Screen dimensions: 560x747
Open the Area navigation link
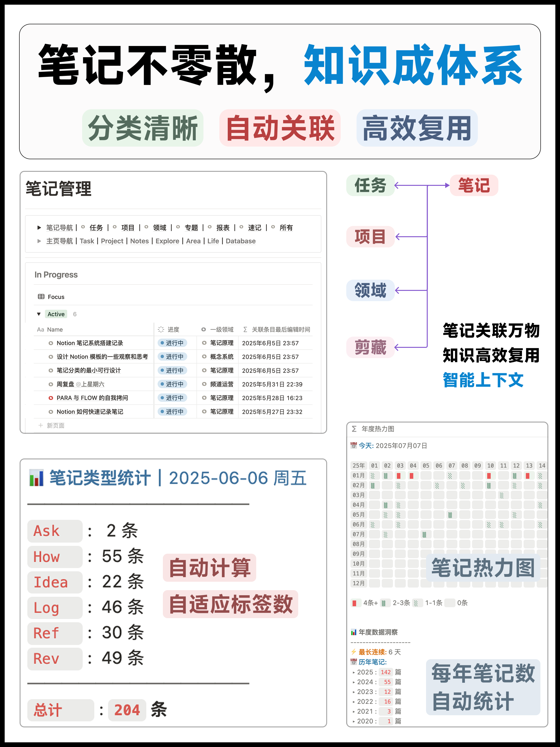tap(193, 241)
